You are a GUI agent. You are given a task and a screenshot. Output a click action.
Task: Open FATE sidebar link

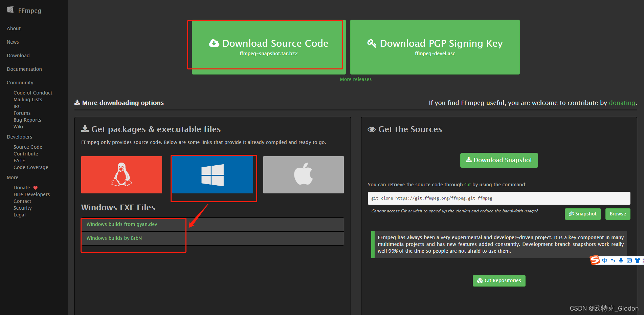19,161
